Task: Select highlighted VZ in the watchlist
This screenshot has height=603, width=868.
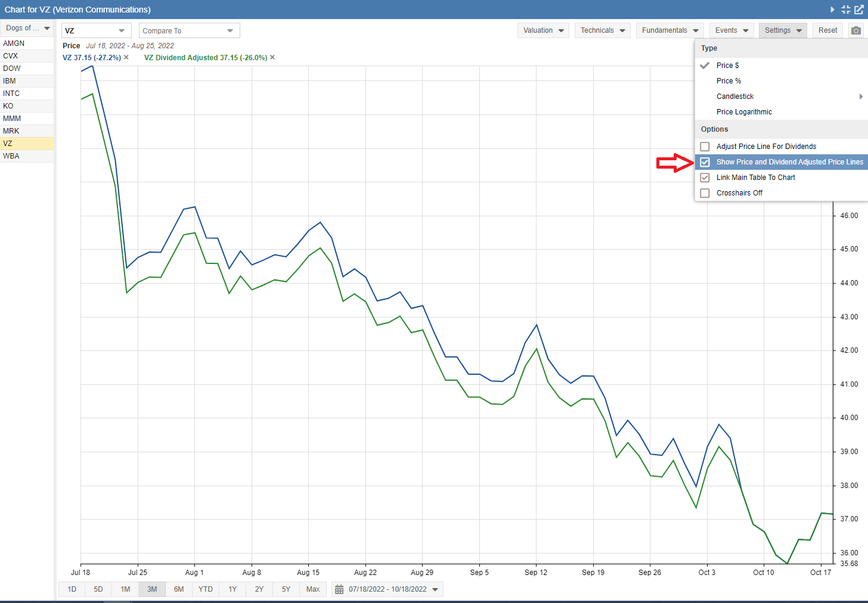Action: pyautogui.click(x=27, y=144)
